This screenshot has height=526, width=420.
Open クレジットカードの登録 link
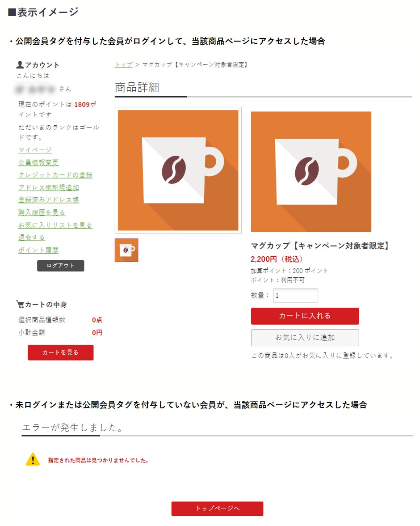coord(55,175)
